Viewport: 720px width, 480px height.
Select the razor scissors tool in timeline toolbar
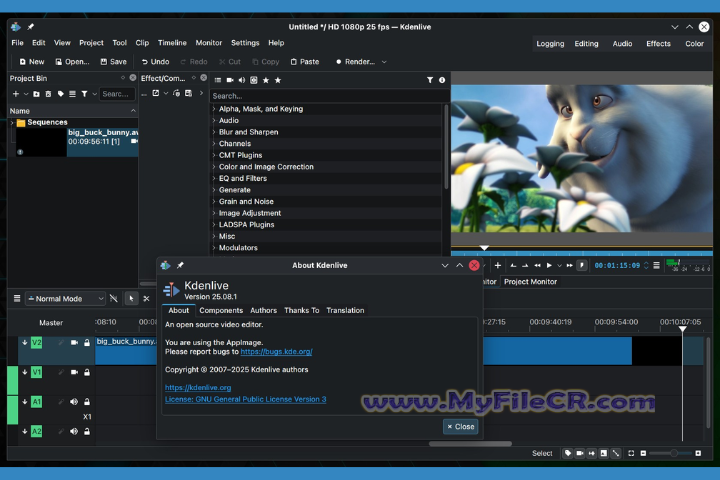pyautogui.click(x=146, y=299)
